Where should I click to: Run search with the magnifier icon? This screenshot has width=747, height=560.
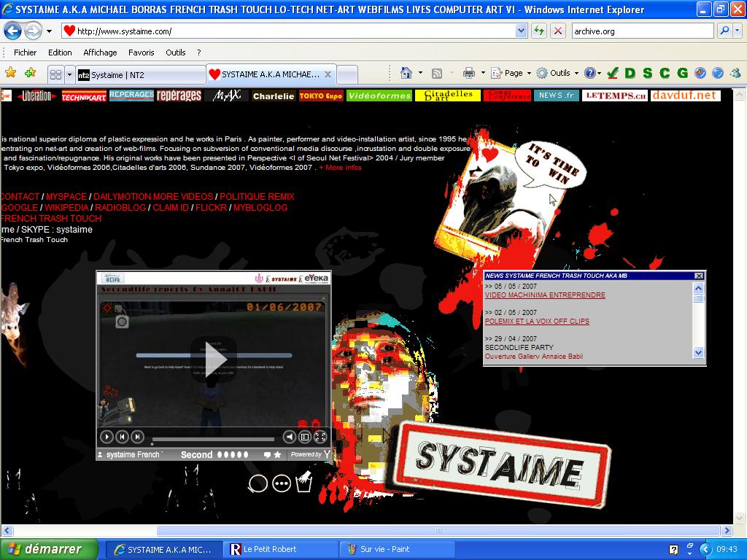click(x=724, y=31)
